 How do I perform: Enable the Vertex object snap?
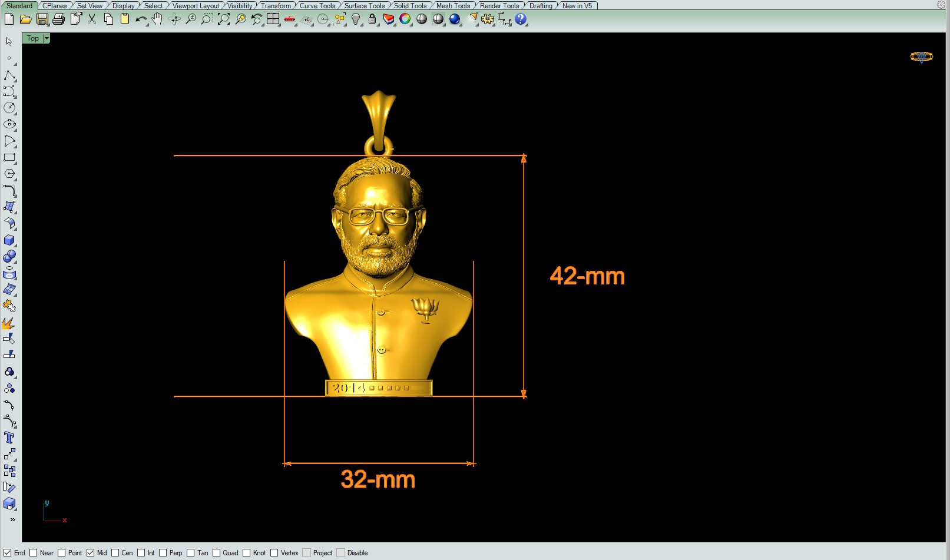[x=274, y=553]
